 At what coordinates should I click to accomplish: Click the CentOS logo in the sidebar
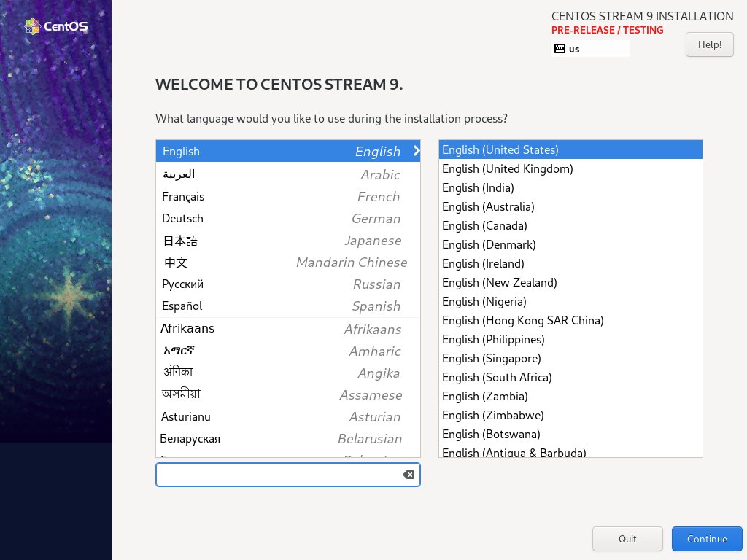pyautogui.click(x=56, y=26)
